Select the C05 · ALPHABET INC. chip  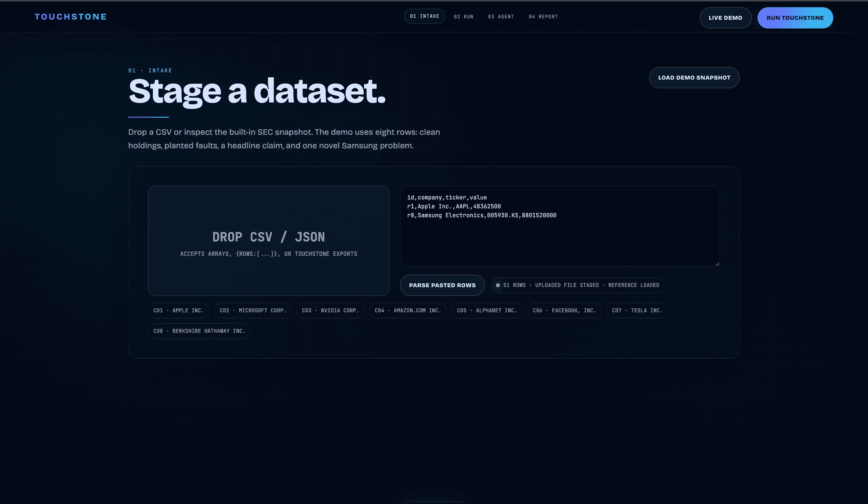pyautogui.click(x=487, y=311)
